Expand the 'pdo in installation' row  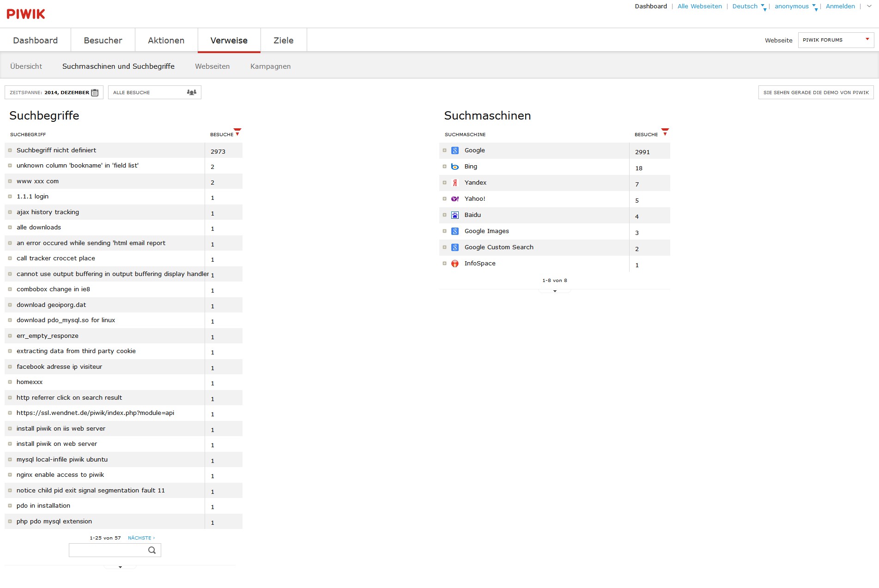click(10, 506)
